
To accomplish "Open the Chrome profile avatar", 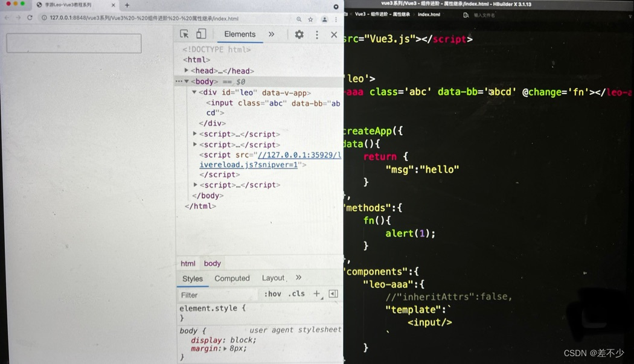I will click(324, 19).
